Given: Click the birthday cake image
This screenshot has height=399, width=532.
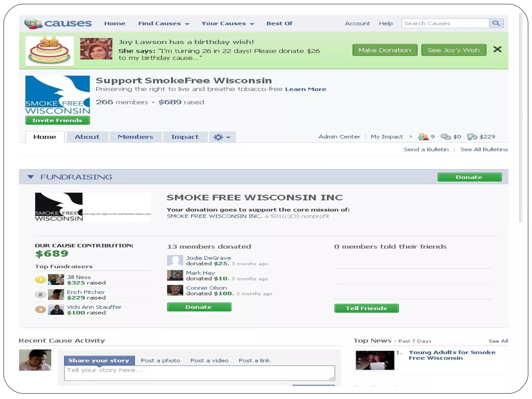Looking at the screenshot, I should 49,51.
